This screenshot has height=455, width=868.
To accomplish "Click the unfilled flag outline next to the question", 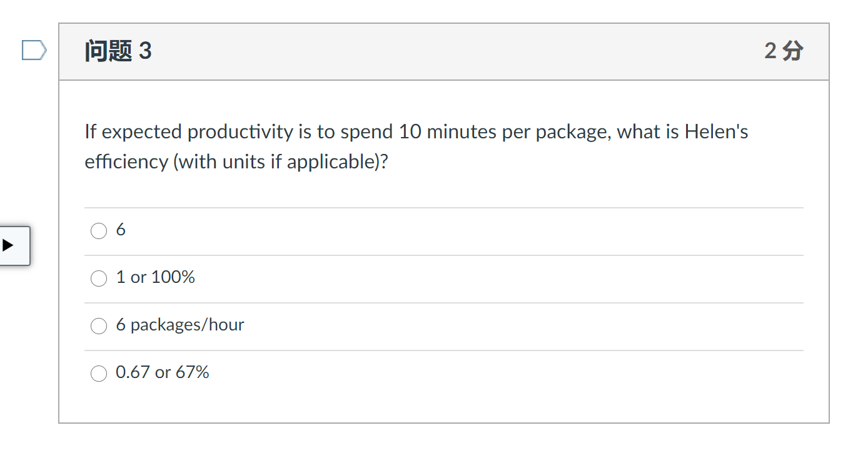I will (x=34, y=50).
